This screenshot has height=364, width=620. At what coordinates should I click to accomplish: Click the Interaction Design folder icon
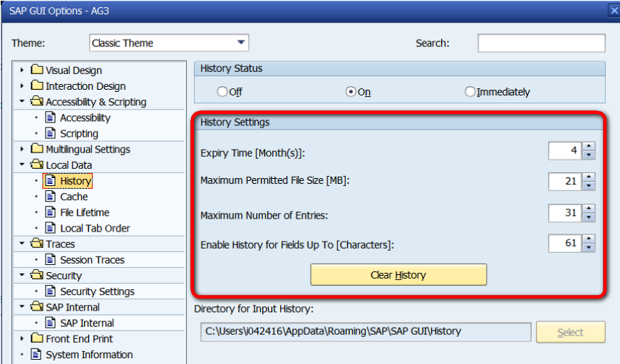[37, 85]
